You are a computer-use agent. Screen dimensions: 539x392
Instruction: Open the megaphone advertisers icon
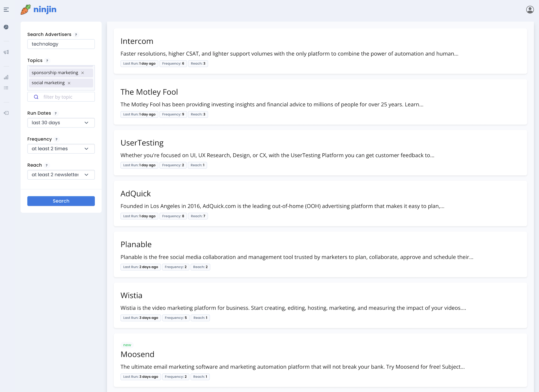6,52
